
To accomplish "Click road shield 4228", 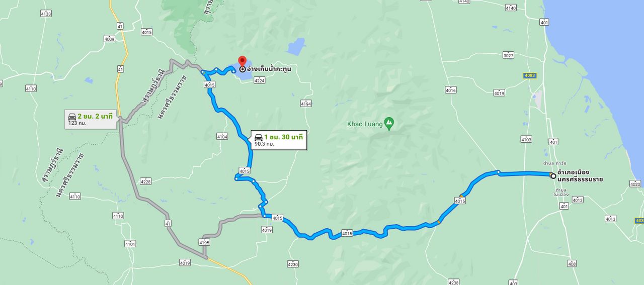I will (x=146, y=181).
